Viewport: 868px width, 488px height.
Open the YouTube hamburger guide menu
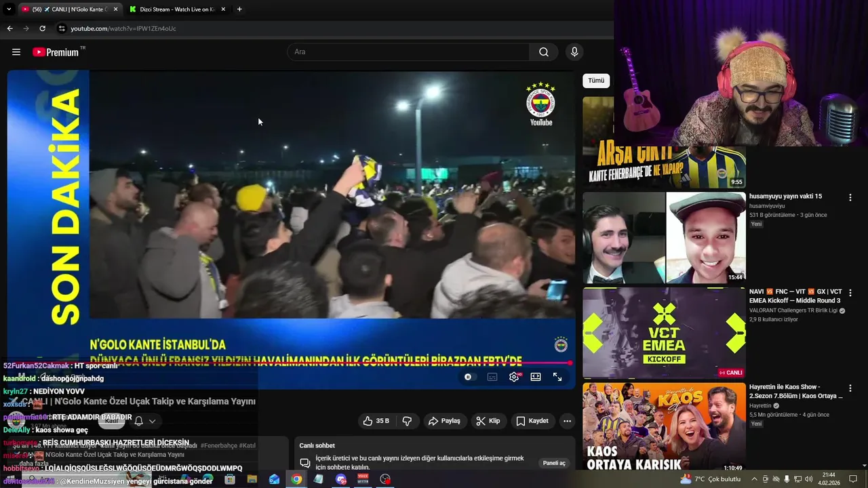[x=16, y=52]
